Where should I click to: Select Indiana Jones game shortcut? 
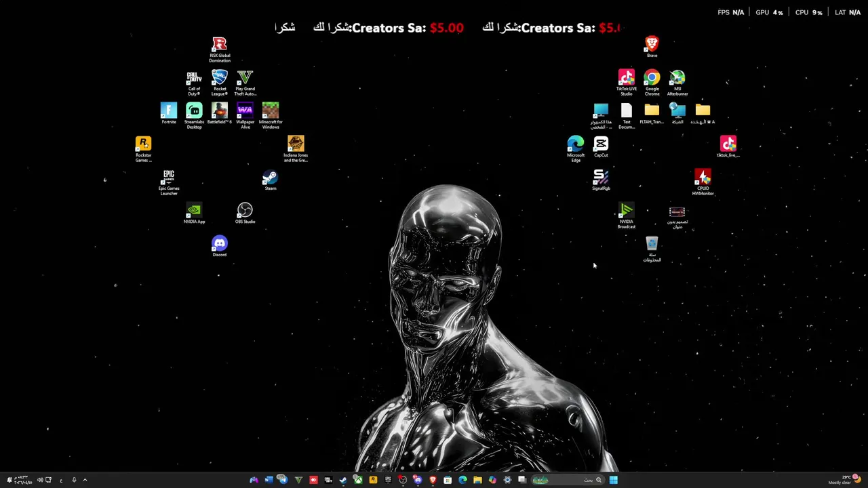click(x=296, y=149)
